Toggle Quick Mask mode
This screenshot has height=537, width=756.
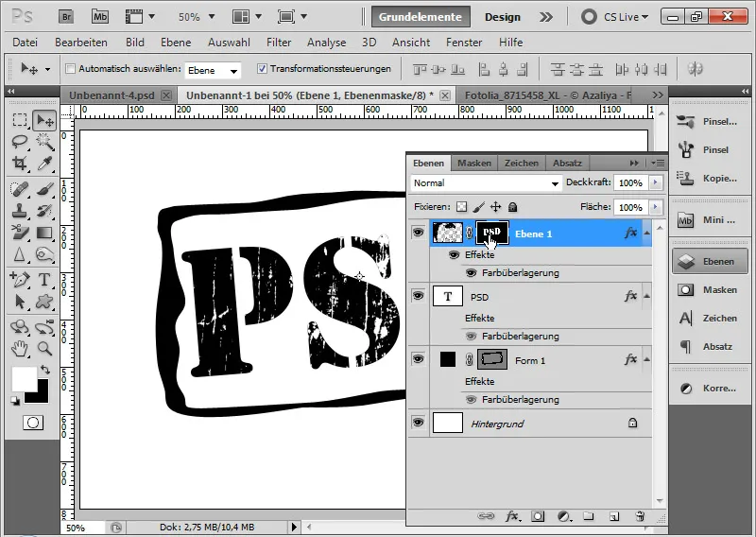point(33,423)
